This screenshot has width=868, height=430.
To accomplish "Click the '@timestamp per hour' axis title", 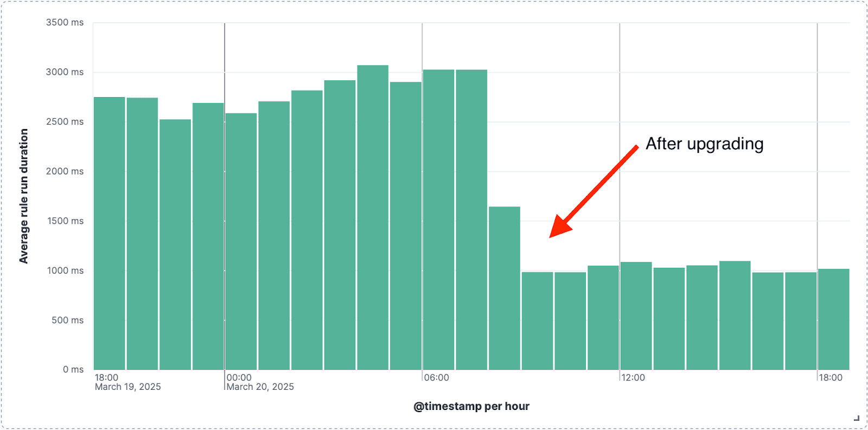I will [471, 406].
